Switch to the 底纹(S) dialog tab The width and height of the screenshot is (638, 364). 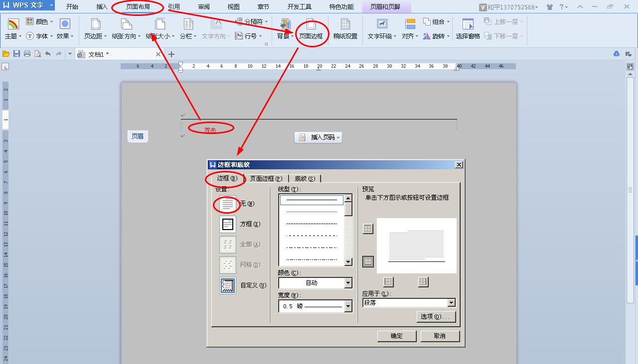pos(305,178)
